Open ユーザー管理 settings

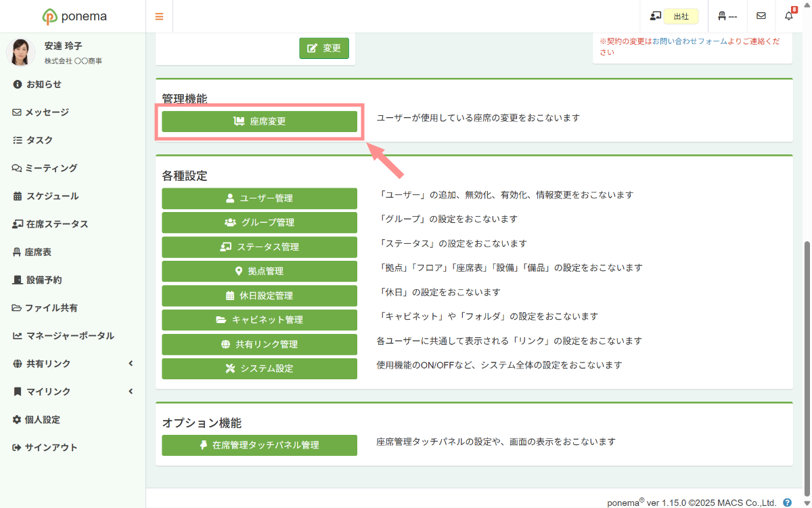click(259, 198)
